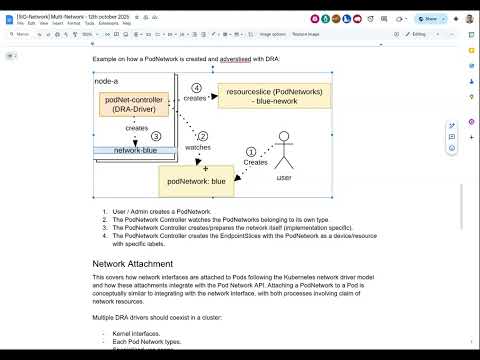The height and width of the screenshot is (360, 480).
Task: Open the Format menu
Action: tap(74, 23)
